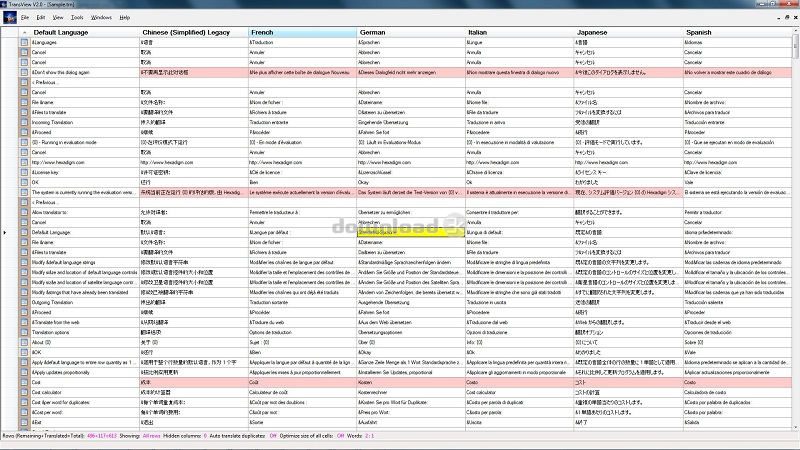Image resolution: width=800 pixels, height=450 pixels.
Task: Select the Default Language cell '&Languages'
Action: pos(84,42)
